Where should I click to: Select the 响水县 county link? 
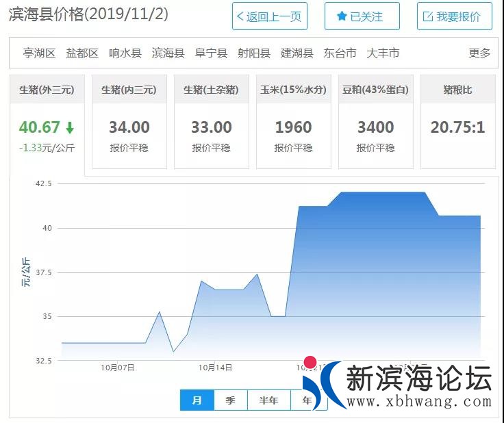pyautogui.click(x=125, y=53)
